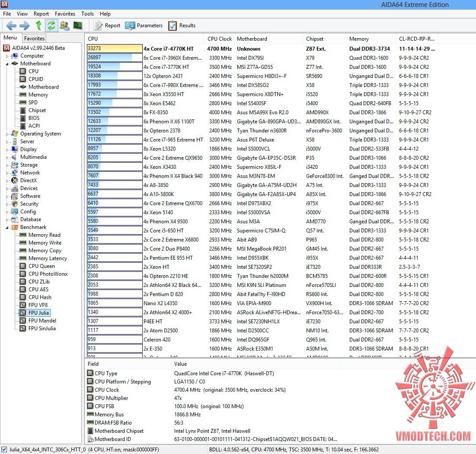
Task: Click the Security shield icon
Action: point(15,203)
